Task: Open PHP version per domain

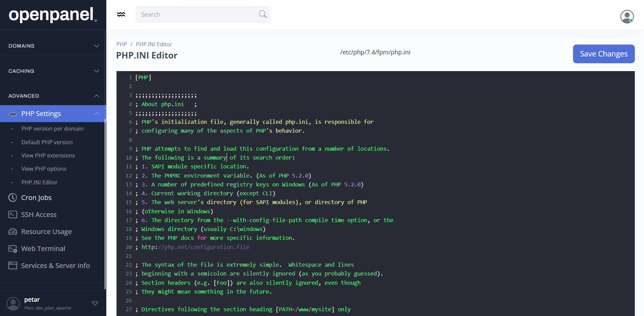Action: pos(52,129)
